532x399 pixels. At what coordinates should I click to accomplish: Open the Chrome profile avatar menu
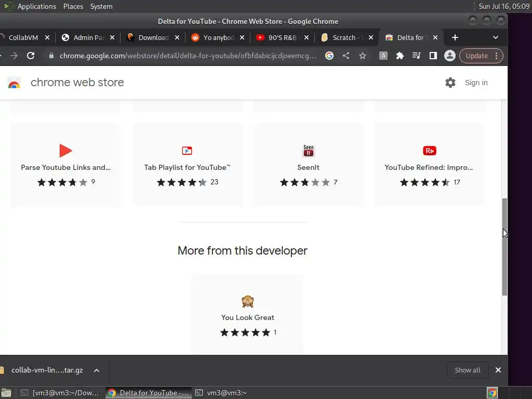[x=449, y=56]
